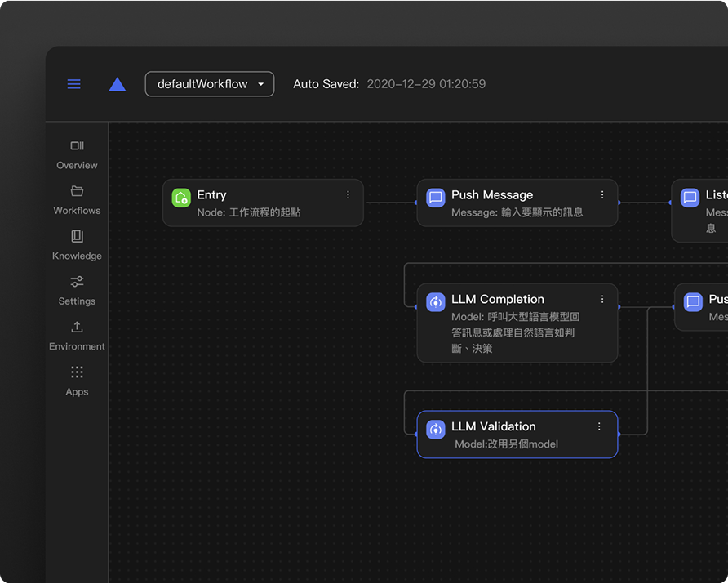
Task: Open LLM Completion three-dot menu
Action: click(x=602, y=299)
